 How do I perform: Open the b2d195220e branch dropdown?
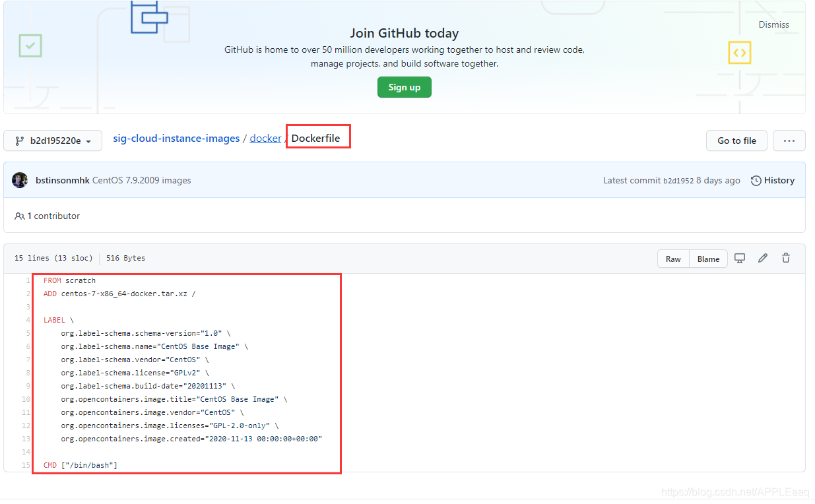coord(53,141)
